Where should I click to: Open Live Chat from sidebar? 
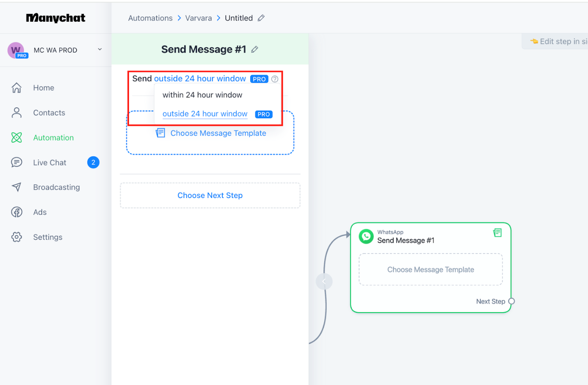pyautogui.click(x=49, y=163)
